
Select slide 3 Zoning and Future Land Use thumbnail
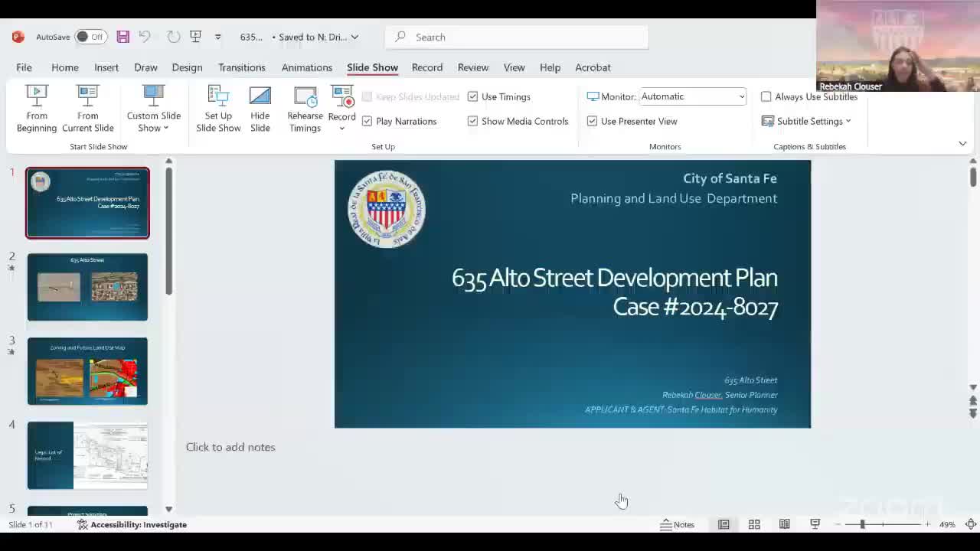click(87, 371)
